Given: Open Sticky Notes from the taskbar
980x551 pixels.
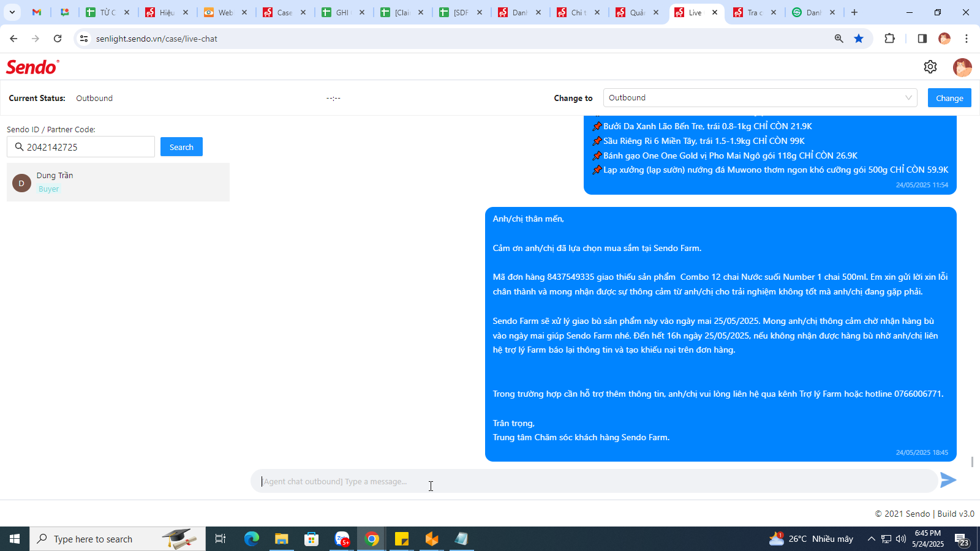Looking at the screenshot, I should [x=402, y=539].
